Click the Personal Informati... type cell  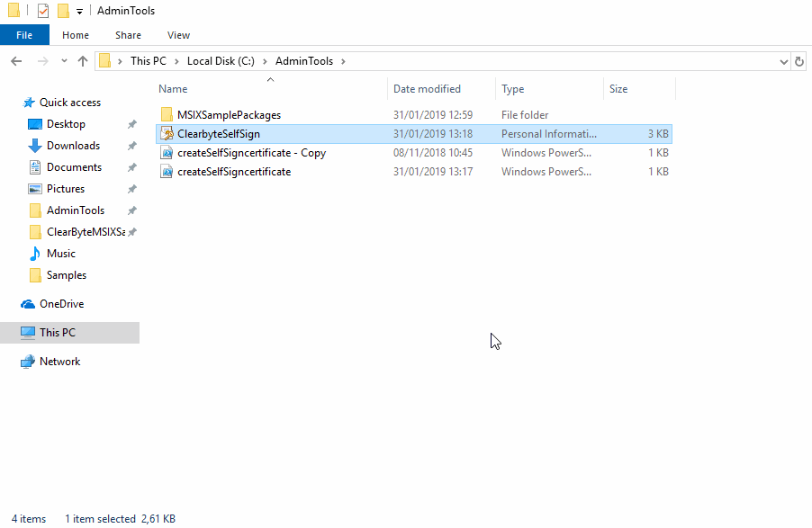click(x=549, y=133)
